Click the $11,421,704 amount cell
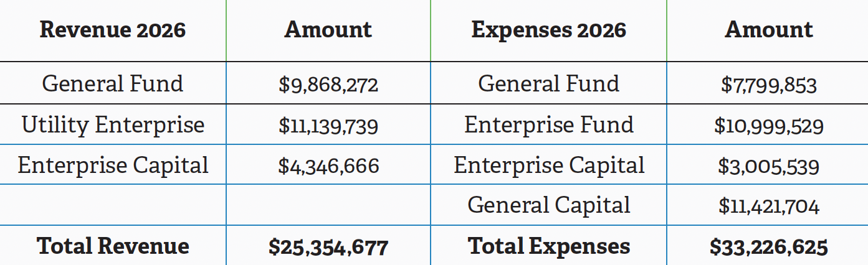This screenshot has height=265, width=868. (768, 207)
